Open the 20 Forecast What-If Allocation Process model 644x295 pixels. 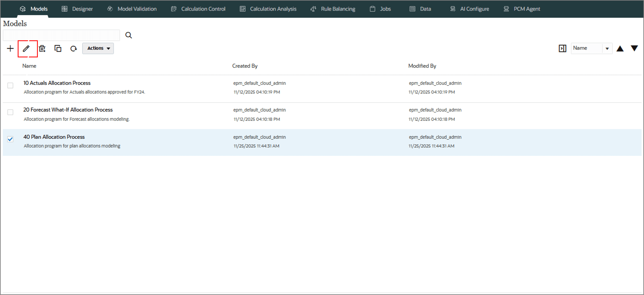coord(68,110)
